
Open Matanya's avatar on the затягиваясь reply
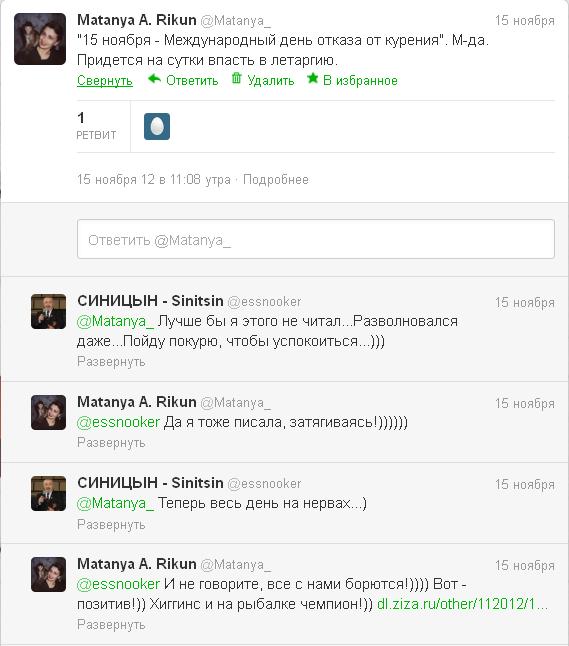point(48,412)
